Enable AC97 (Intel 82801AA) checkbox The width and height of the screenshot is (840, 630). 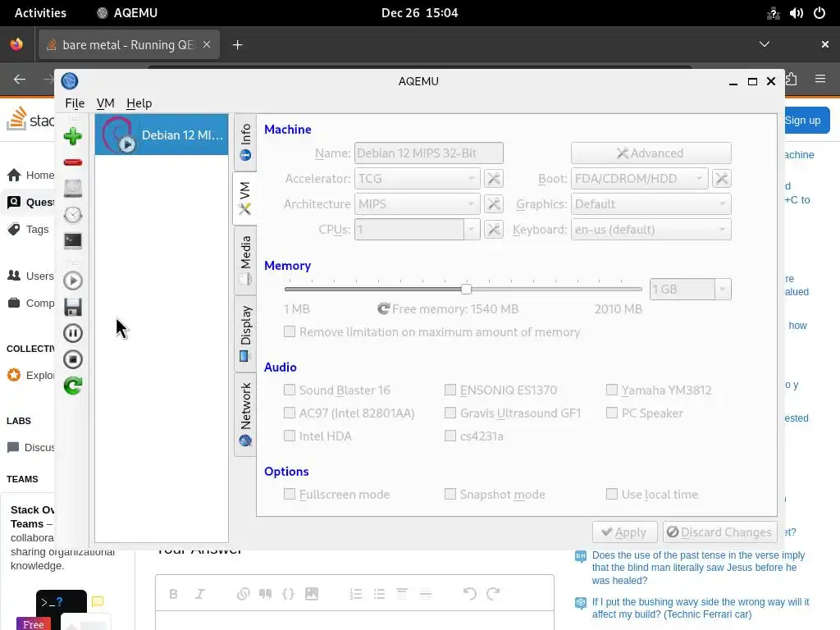290,413
